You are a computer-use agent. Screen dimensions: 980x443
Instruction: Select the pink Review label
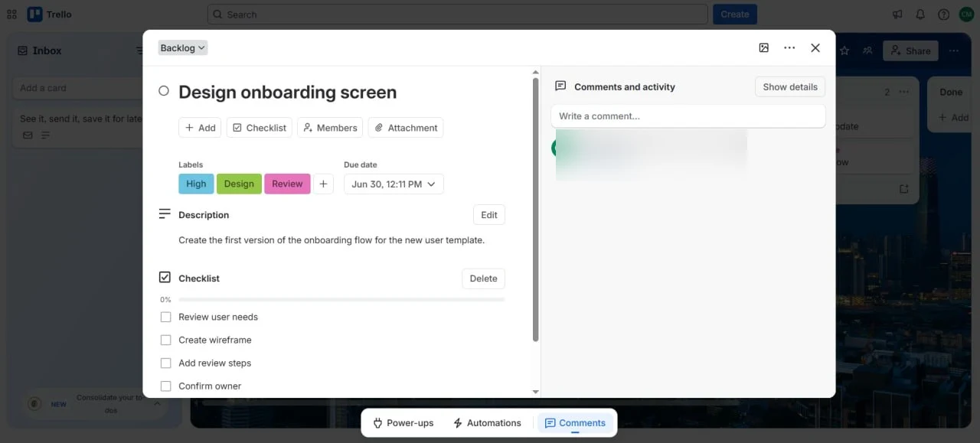tap(287, 184)
